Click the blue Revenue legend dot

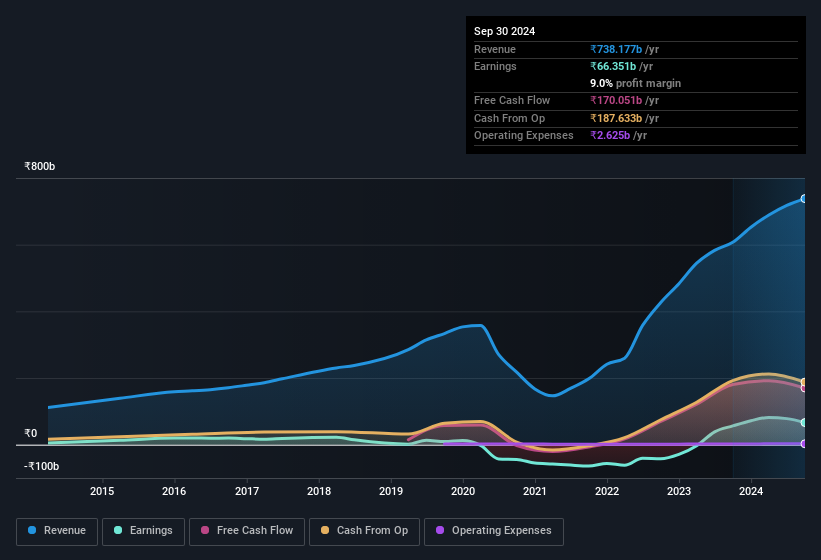[x=33, y=530]
